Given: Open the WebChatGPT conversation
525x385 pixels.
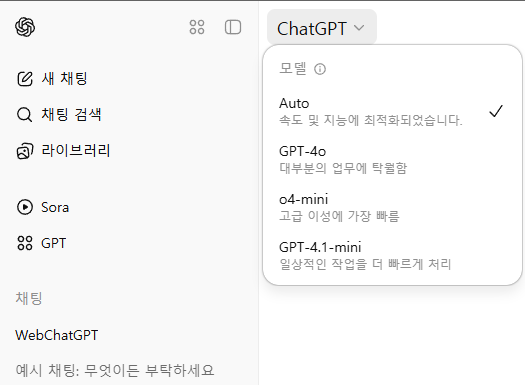Looking at the screenshot, I should tap(57, 335).
